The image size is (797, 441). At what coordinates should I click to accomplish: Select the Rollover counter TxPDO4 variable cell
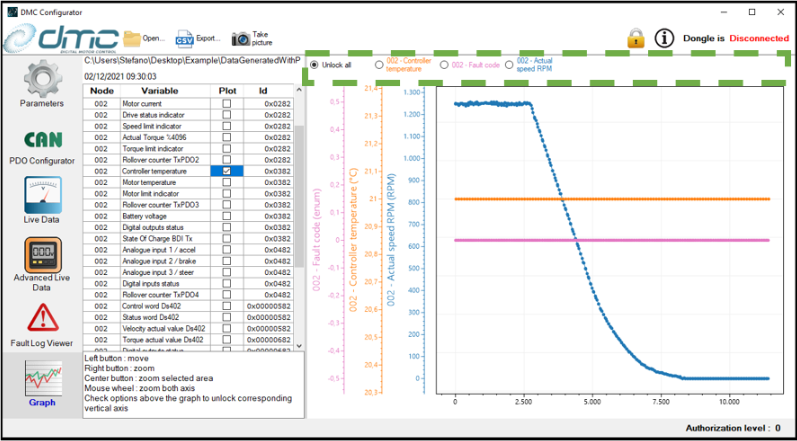pyautogui.click(x=165, y=295)
